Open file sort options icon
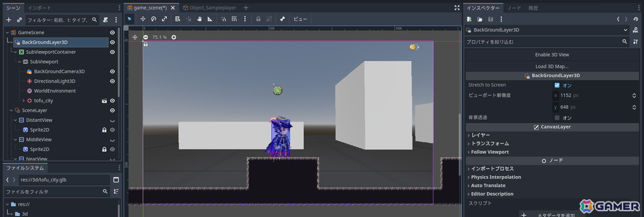644x217 pixels. [116, 191]
